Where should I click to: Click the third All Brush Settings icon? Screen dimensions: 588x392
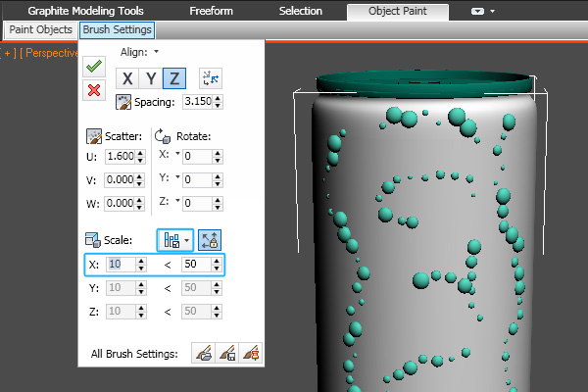(x=251, y=353)
